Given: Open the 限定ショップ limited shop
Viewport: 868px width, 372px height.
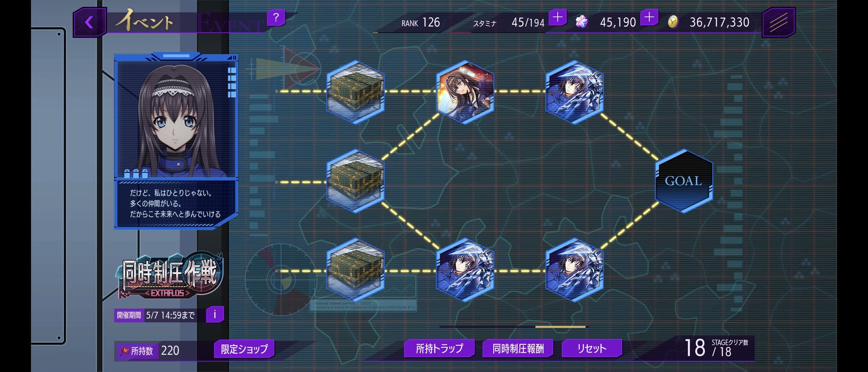Looking at the screenshot, I should (244, 349).
